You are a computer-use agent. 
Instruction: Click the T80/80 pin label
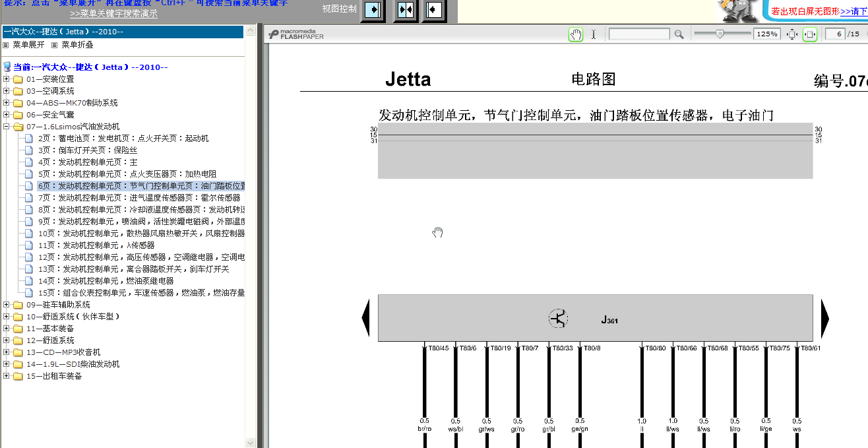655,348
